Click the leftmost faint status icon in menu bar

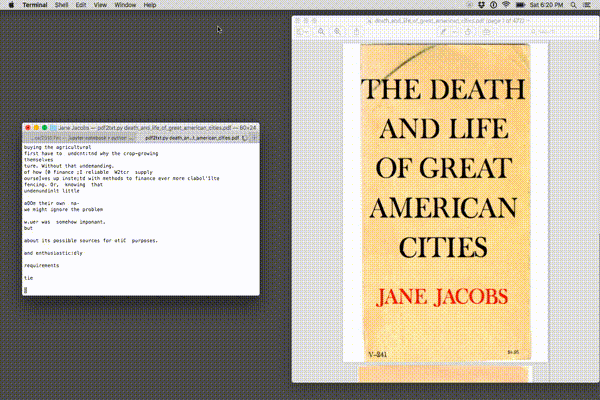470,5
